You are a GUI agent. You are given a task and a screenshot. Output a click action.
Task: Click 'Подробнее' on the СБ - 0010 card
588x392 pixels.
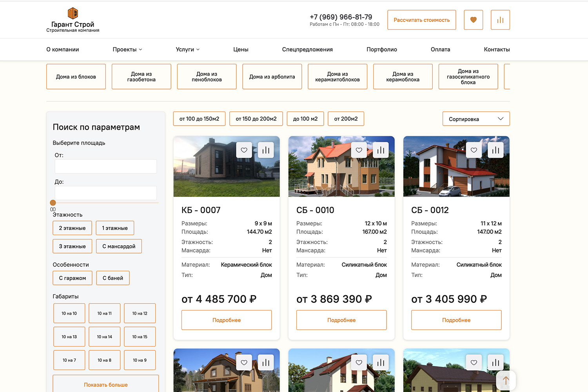(341, 320)
